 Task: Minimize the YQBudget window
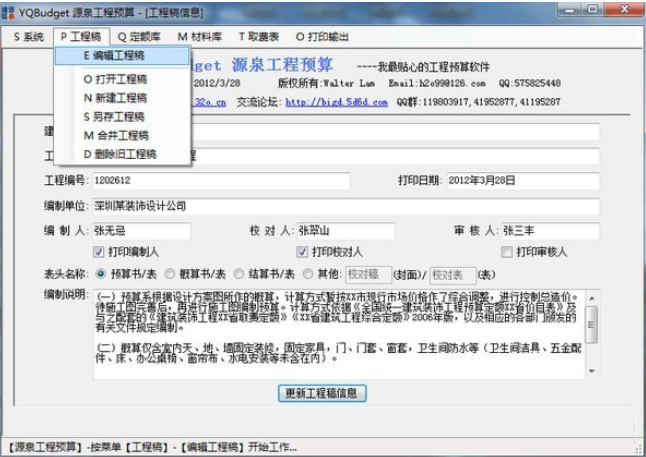(x=570, y=9)
